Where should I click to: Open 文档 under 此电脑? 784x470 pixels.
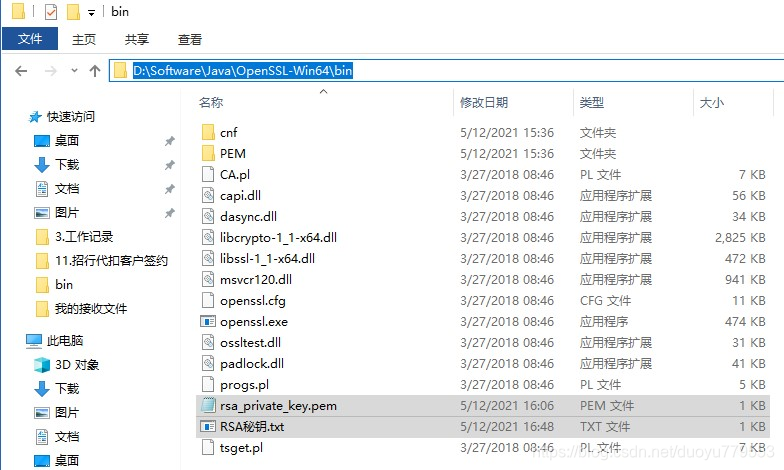coord(56,436)
